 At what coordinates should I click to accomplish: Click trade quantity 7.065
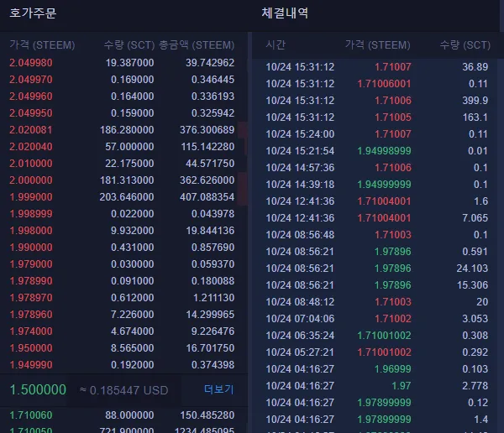(475, 218)
